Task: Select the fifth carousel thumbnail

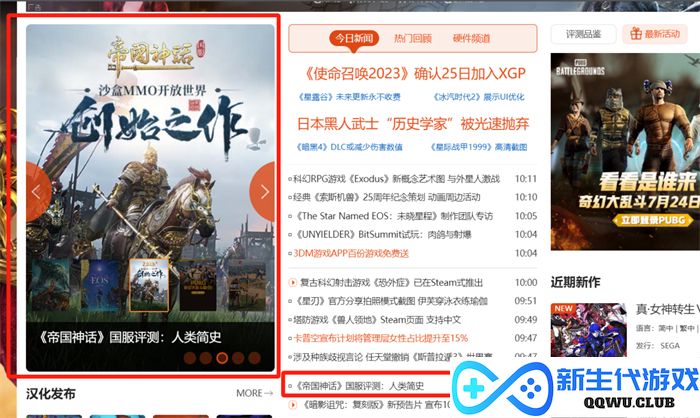Action: click(247, 285)
